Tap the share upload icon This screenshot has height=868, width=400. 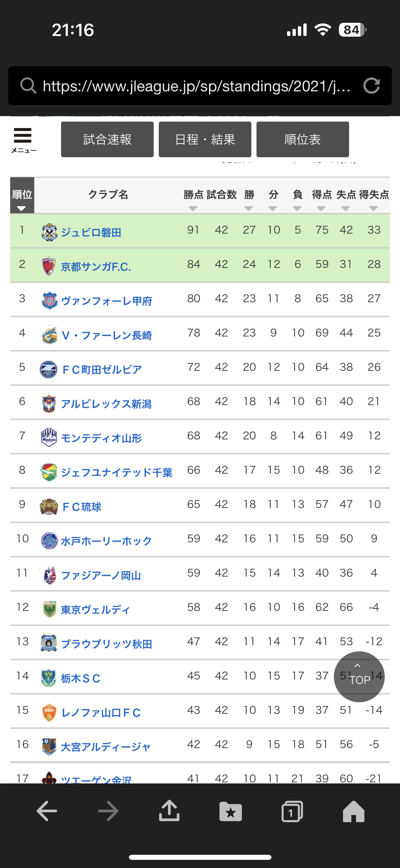tap(169, 811)
